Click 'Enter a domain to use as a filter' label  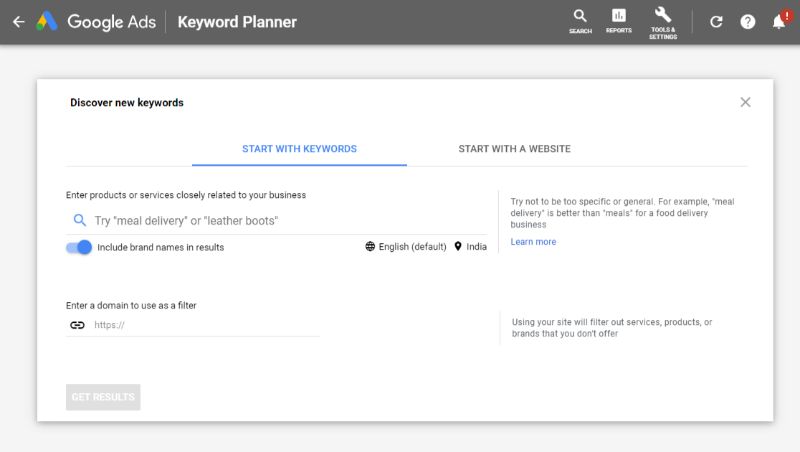(x=131, y=306)
